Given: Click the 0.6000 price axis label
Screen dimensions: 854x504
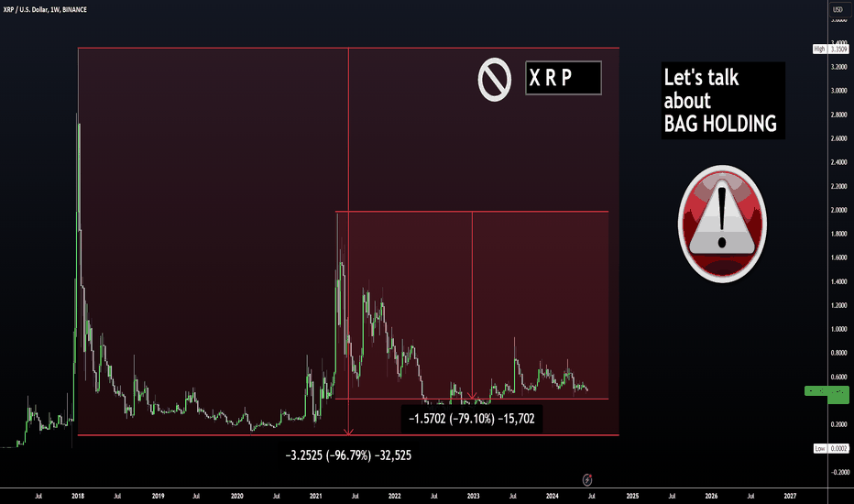Looking at the screenshot, I should (838, 377).
